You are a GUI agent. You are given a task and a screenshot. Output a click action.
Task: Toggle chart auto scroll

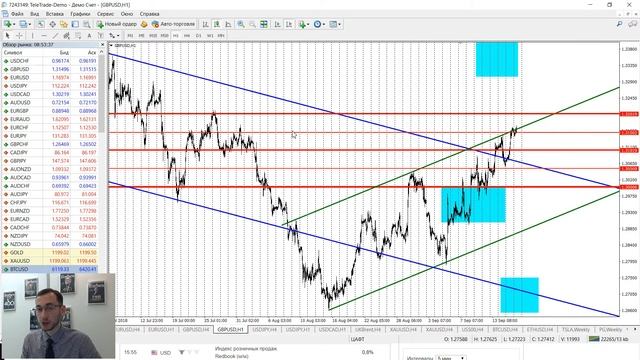pos(277,24)
